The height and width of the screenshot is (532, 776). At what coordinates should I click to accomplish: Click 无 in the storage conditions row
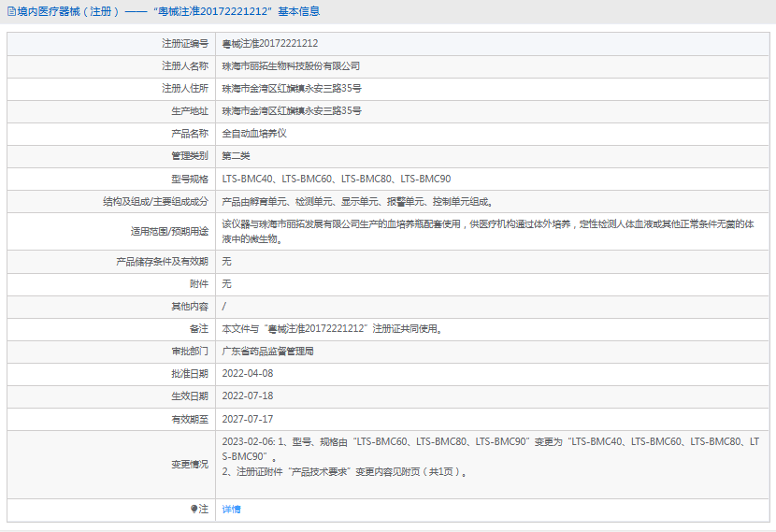tap(226, 262)
